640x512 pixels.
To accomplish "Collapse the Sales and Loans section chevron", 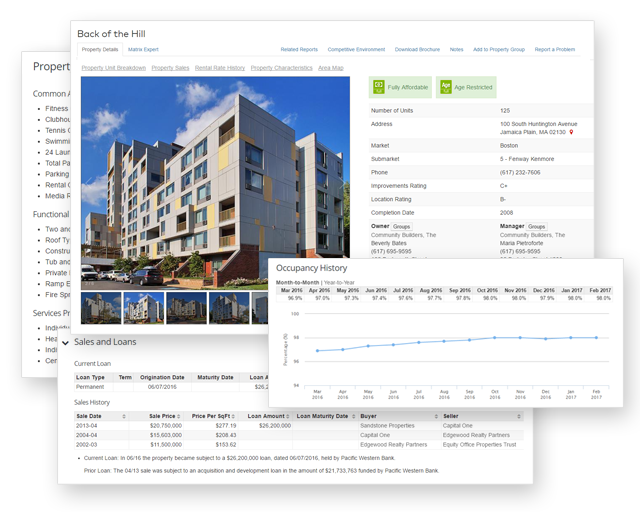I will pos(65,343).
